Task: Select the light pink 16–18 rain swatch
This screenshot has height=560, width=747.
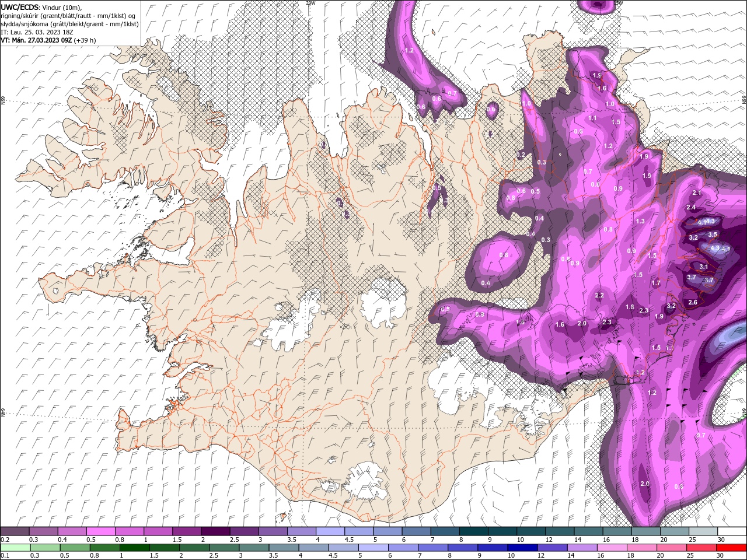Action: [x=613, y=548]
